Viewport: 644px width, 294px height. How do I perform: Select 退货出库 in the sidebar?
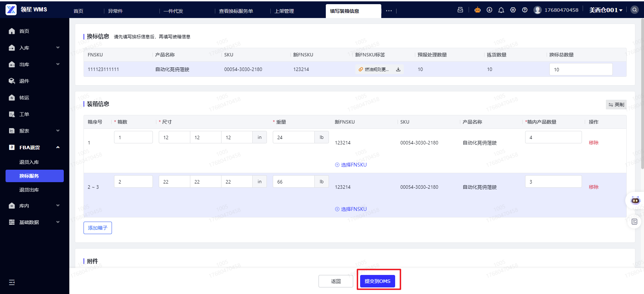click(29, 190)
